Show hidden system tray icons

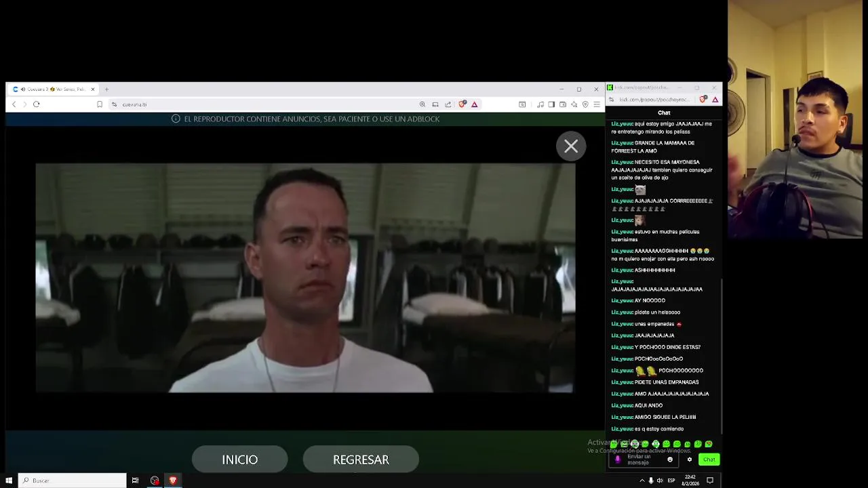[x=642, y=481]
